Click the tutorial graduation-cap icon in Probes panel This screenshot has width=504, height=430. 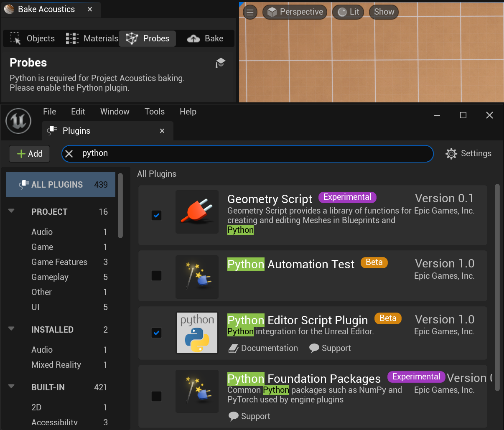(220, 62)
